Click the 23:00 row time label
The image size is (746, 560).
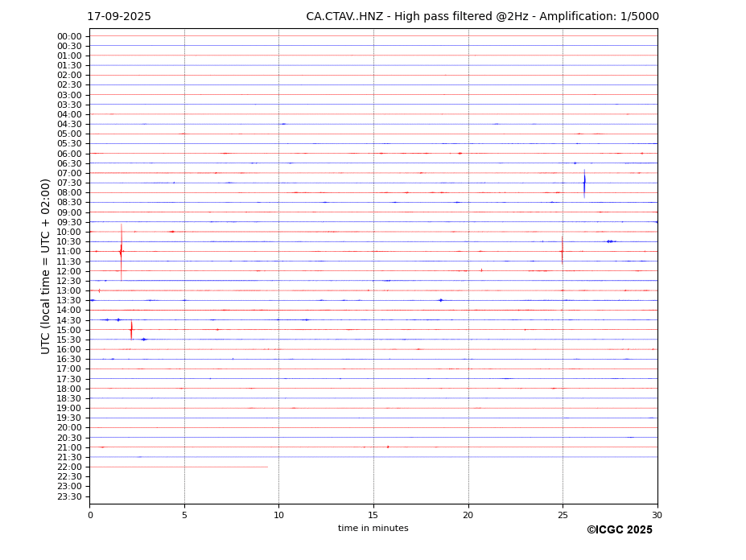[x=69, y=487]
